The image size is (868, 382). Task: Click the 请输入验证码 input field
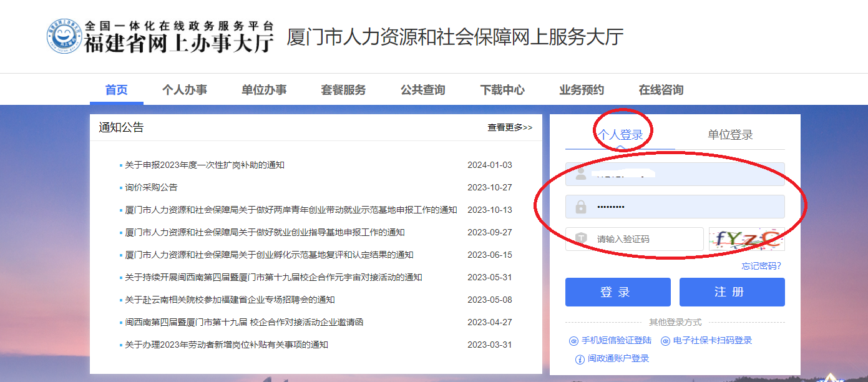(x=643, y=239)
